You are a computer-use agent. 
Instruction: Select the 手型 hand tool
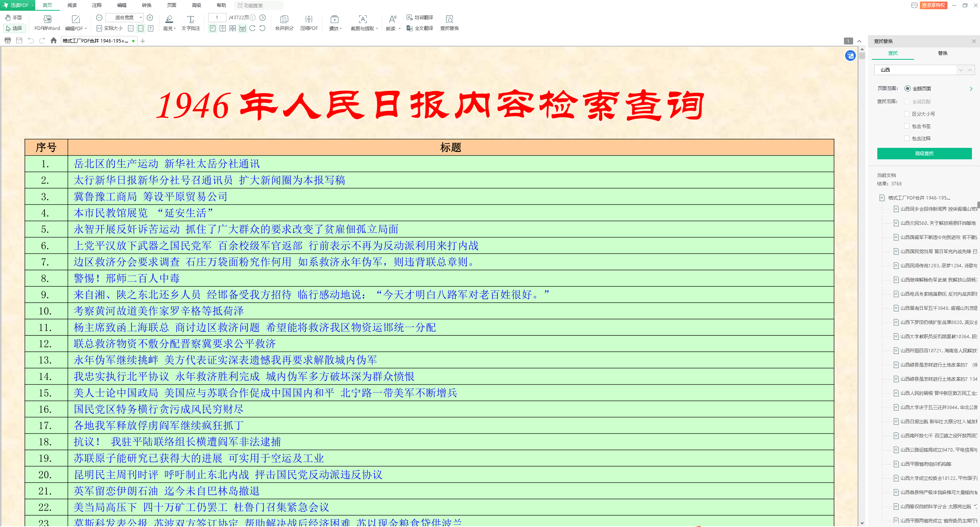point(14,18)
